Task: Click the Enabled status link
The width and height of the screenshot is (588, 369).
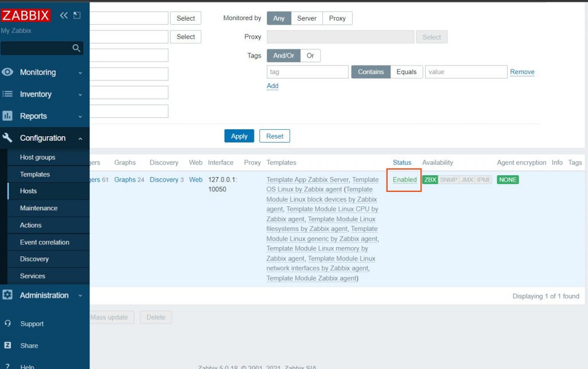Action: coord(405,180)
